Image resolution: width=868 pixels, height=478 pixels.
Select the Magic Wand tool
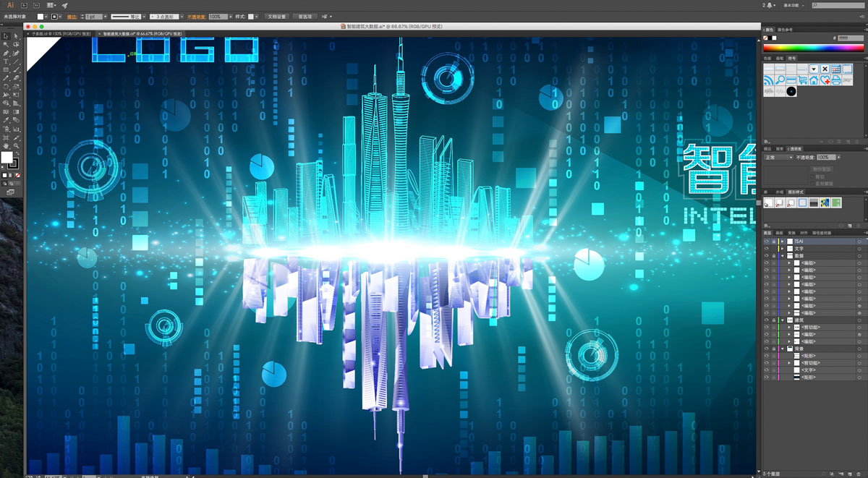(6, 45)
